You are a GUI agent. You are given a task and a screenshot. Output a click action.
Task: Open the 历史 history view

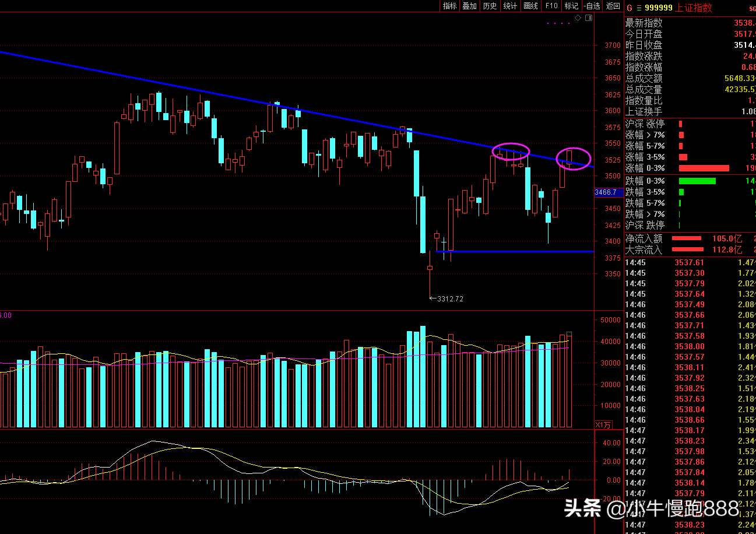point(490,6)
